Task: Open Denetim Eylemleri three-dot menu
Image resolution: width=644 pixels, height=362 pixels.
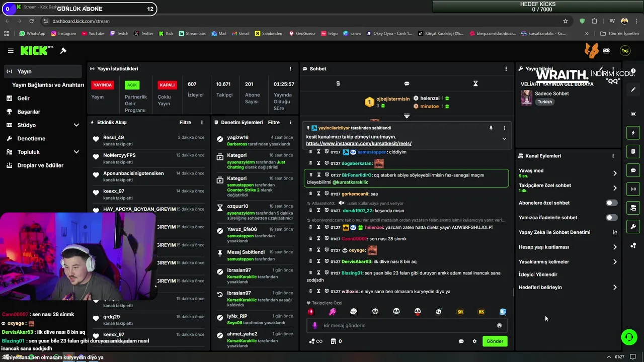Action: coord(290,122)
